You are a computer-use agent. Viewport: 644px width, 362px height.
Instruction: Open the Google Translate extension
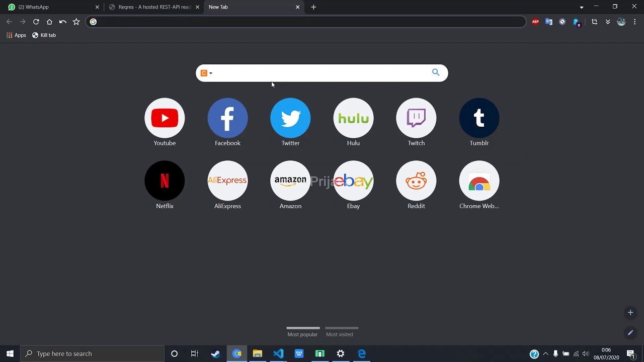click(x=549, y=22)
